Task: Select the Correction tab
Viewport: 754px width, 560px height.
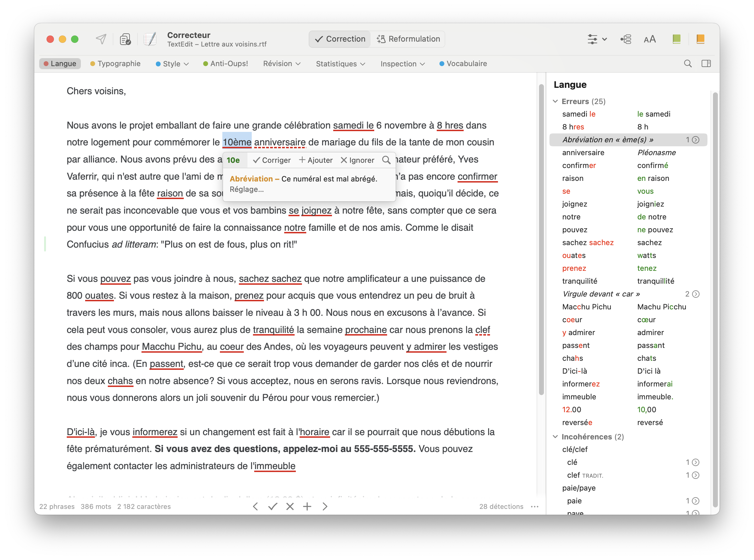Action: pyautogui.click(x=340, y=39)
